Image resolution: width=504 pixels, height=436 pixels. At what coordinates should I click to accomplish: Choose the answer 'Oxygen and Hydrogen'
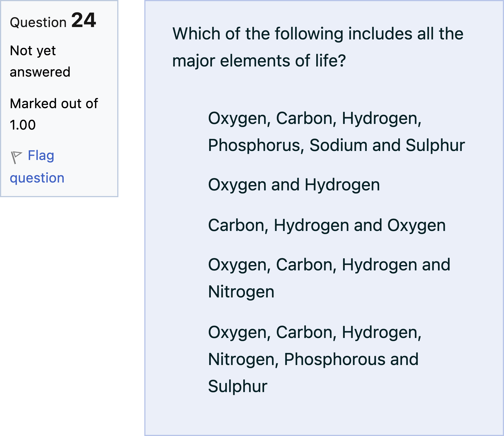294,185
